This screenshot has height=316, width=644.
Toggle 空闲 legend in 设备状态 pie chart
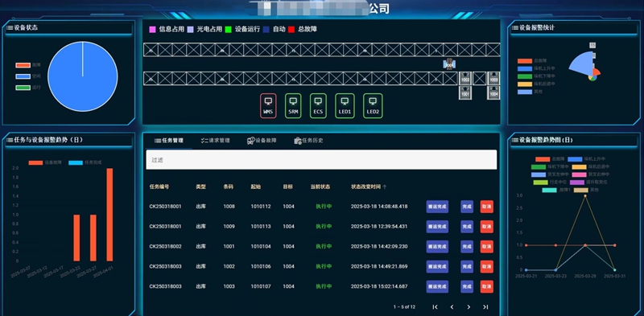coord(28,76)
